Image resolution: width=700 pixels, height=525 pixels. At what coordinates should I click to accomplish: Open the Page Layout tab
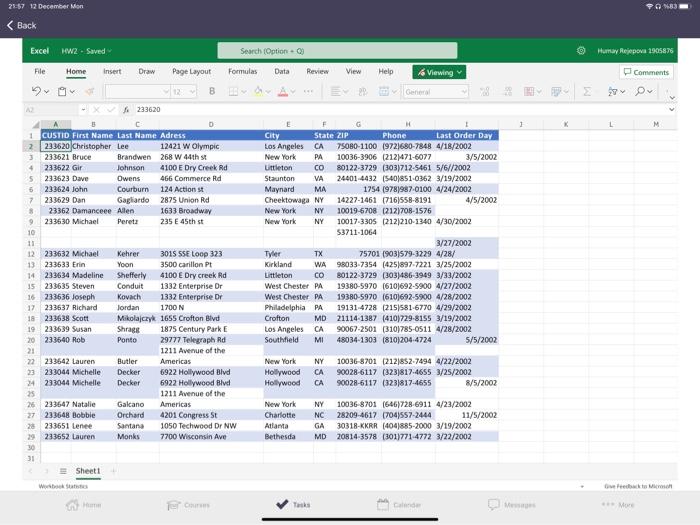[x=192, y=71]
